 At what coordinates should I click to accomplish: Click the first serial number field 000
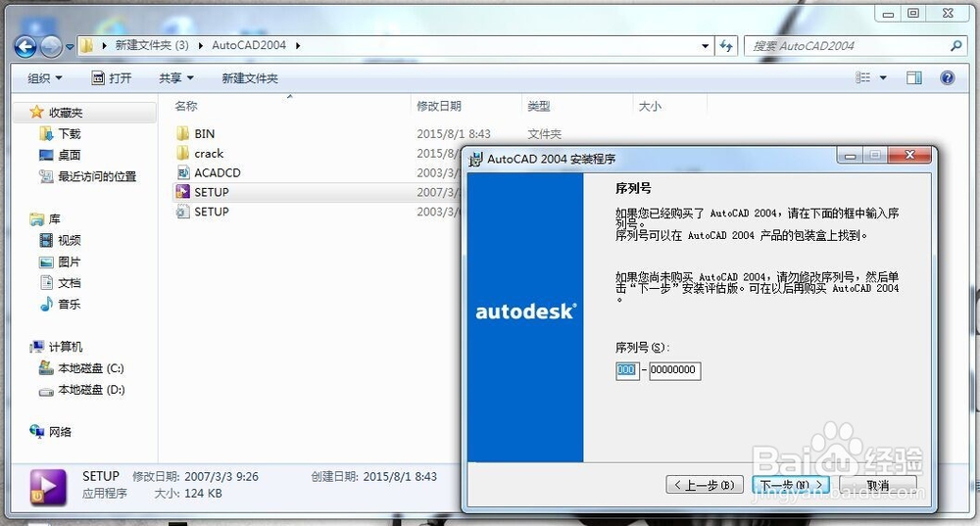point(627,370)
